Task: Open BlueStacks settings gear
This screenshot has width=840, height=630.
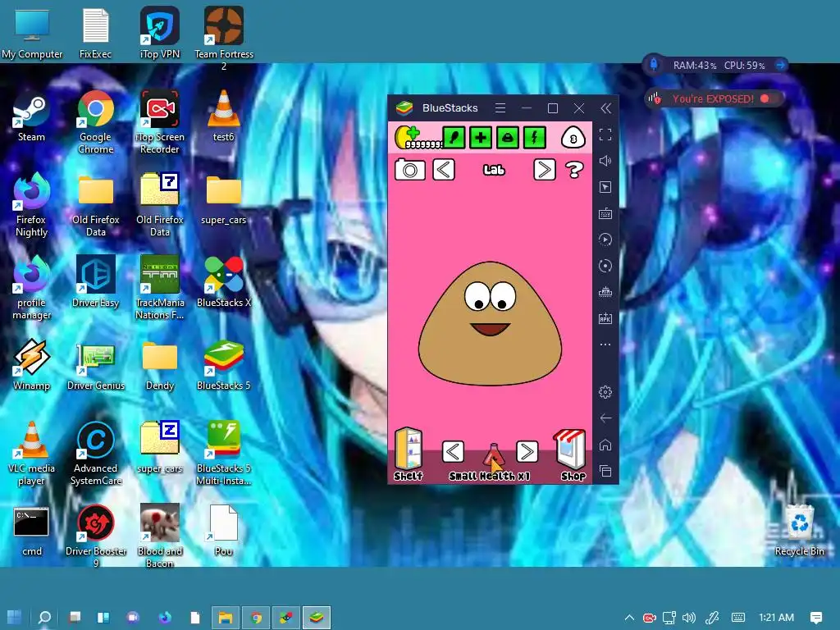Action: click(x=605, y=392)
